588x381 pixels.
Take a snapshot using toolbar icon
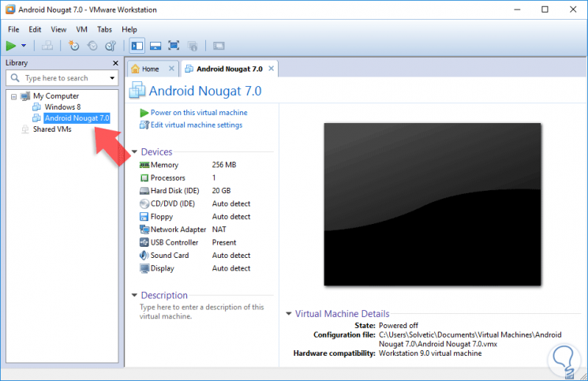point(73,46)
